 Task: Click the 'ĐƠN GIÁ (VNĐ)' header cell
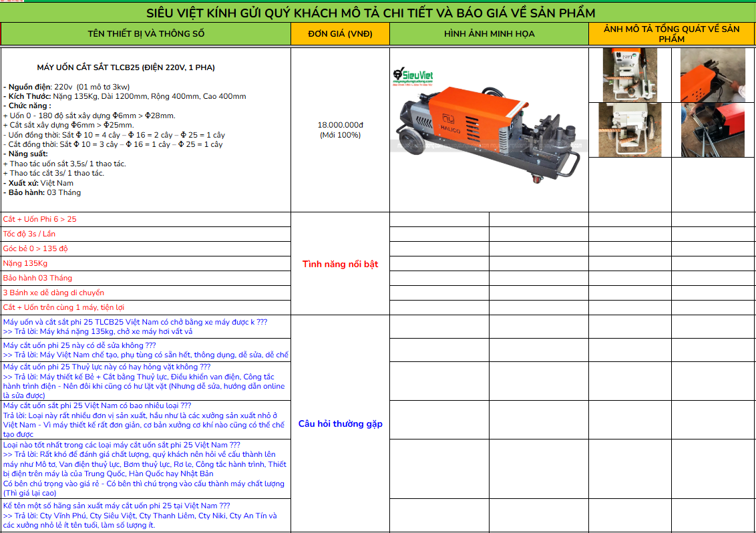340,34
